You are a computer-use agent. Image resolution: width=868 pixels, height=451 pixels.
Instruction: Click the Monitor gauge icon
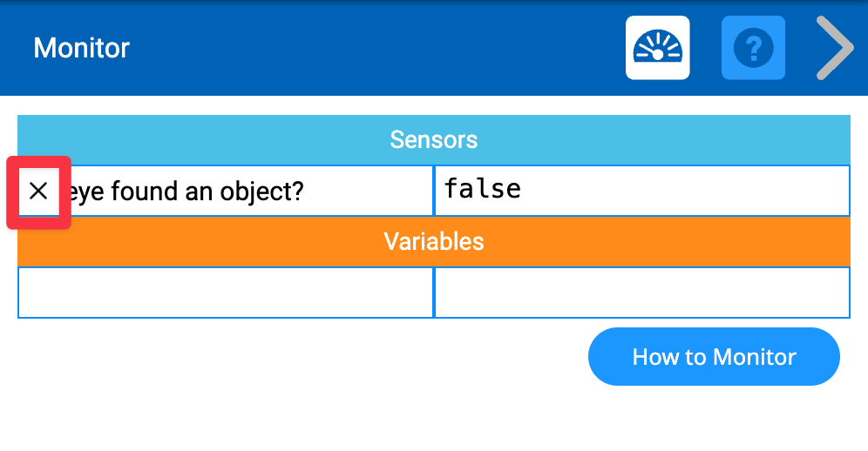[x=657, y=48]
